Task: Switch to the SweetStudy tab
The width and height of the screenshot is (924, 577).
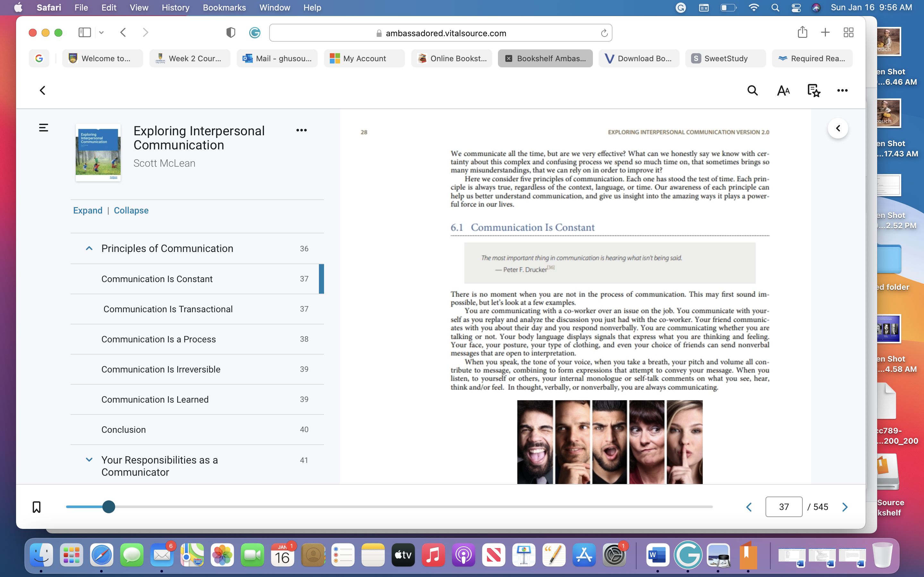Action: pyautogui.click(x=725, y=58)
